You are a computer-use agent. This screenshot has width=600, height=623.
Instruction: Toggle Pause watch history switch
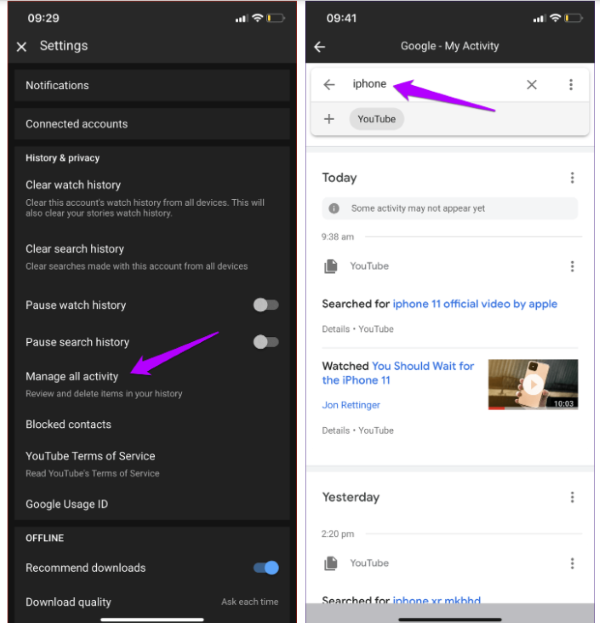[x=265, y=305]
